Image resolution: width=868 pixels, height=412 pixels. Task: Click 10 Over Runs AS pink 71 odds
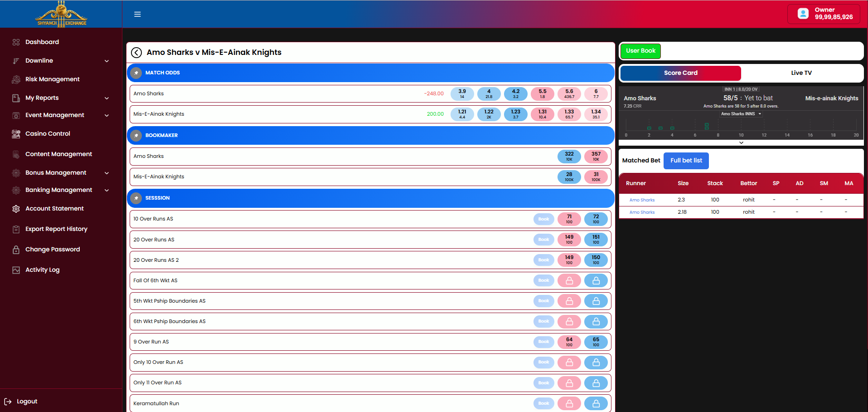click(x=569, y=219)
